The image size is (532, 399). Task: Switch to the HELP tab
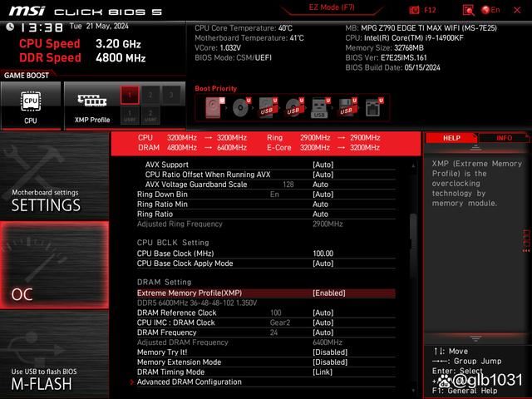pyautogui.click(x=451, y=138)
